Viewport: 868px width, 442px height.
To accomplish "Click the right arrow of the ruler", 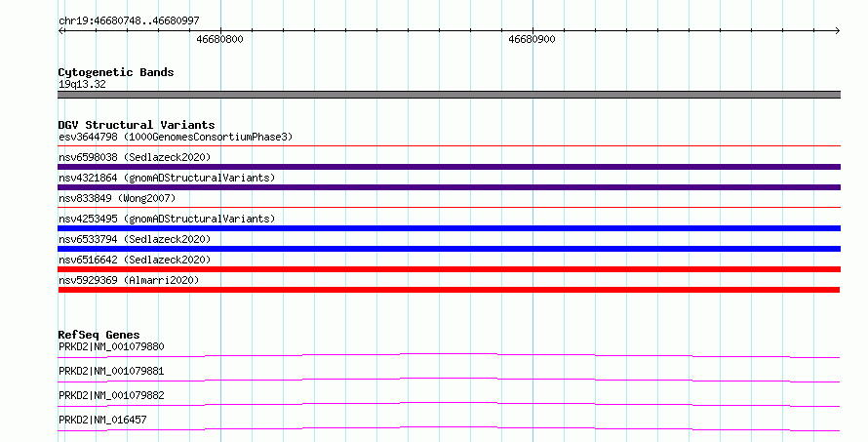I will (x=837, y=30).
